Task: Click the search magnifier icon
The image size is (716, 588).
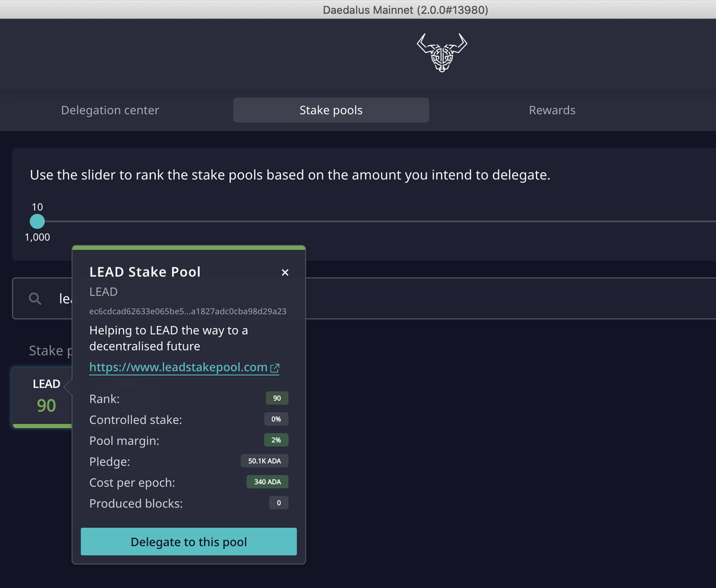Action: (x=35, y=298)
